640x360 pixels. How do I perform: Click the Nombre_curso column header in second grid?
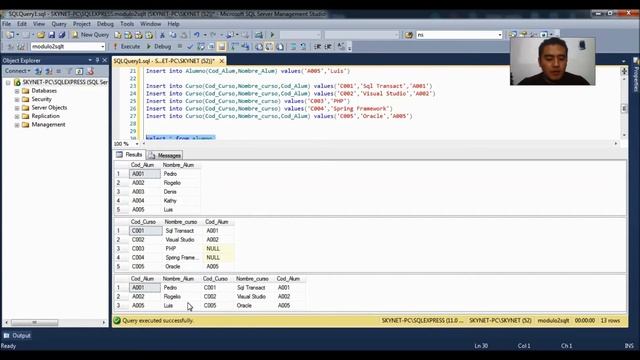181,222
